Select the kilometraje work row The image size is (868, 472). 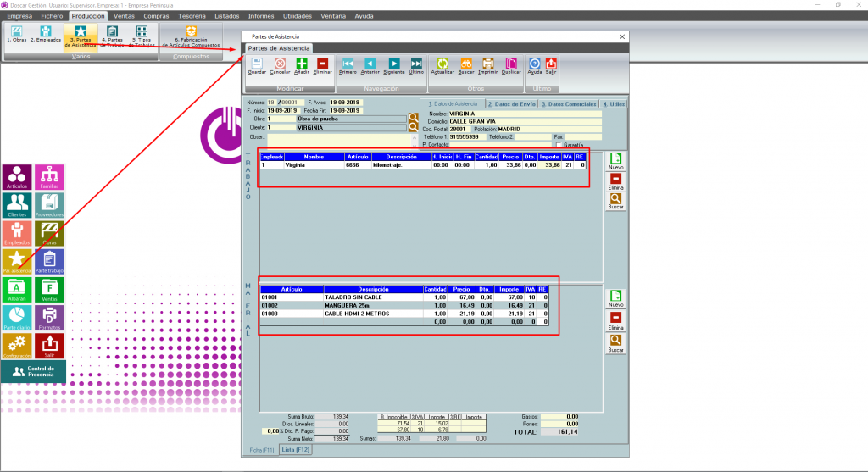point(423,165)
